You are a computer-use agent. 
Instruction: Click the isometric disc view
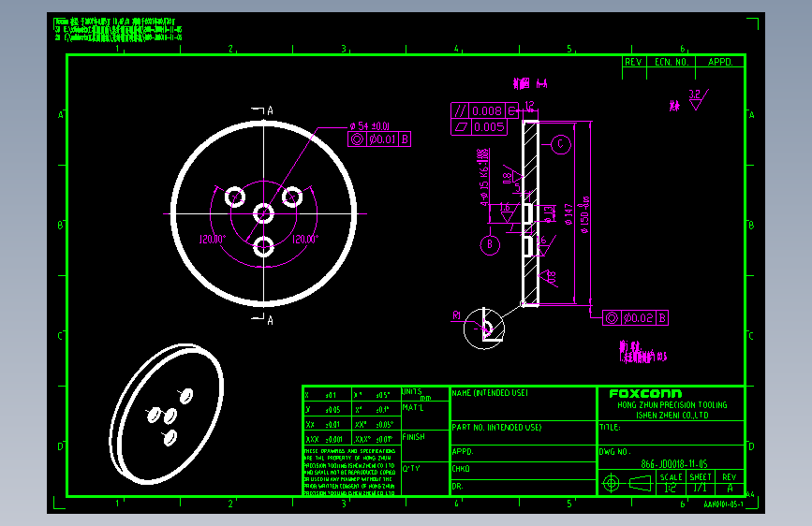(166, 414)
